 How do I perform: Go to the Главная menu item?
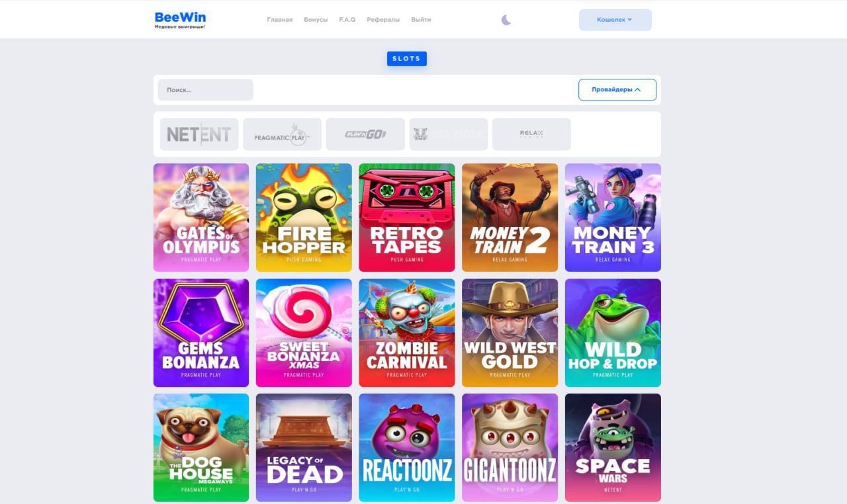point(280,20)
